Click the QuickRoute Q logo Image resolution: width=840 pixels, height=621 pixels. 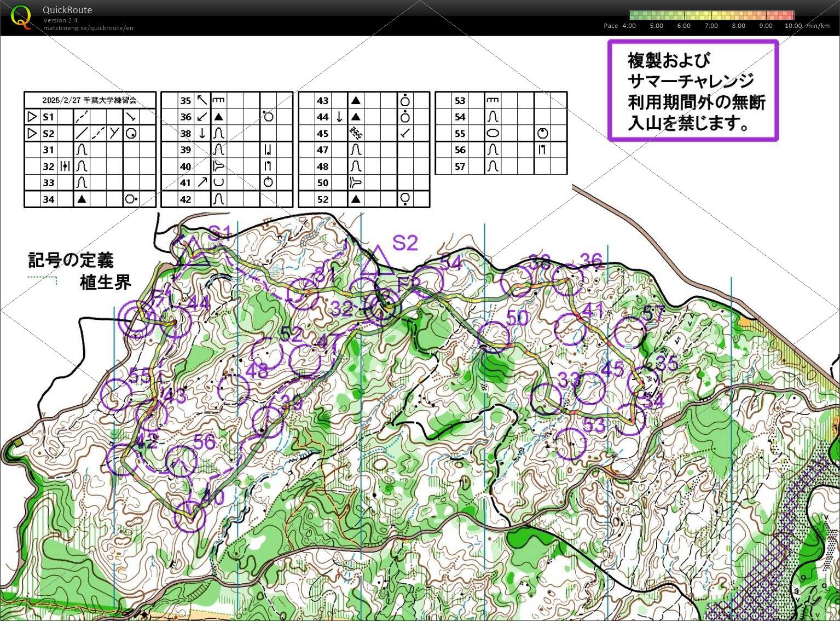(21, 16)
